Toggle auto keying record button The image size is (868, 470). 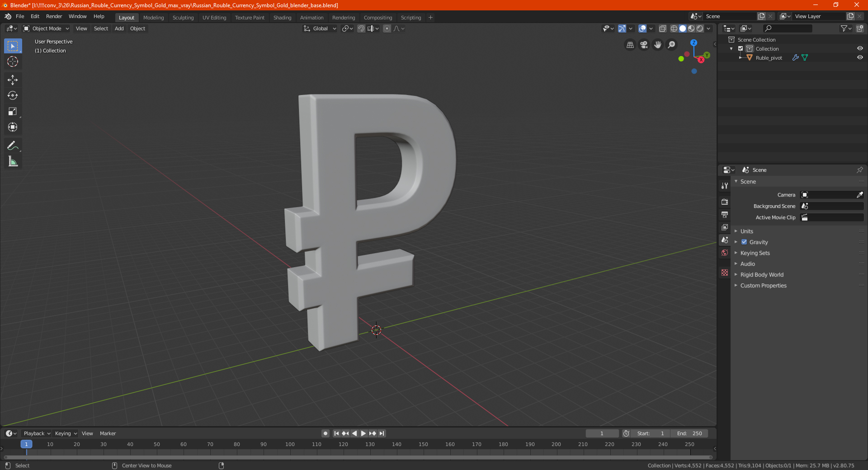[x=325, y=433]
